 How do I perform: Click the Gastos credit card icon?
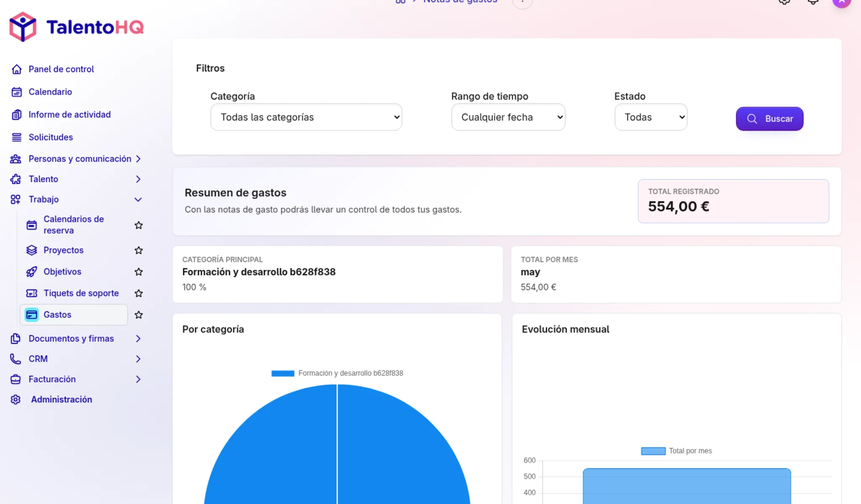pyautogui.click(x=32, y=315)
